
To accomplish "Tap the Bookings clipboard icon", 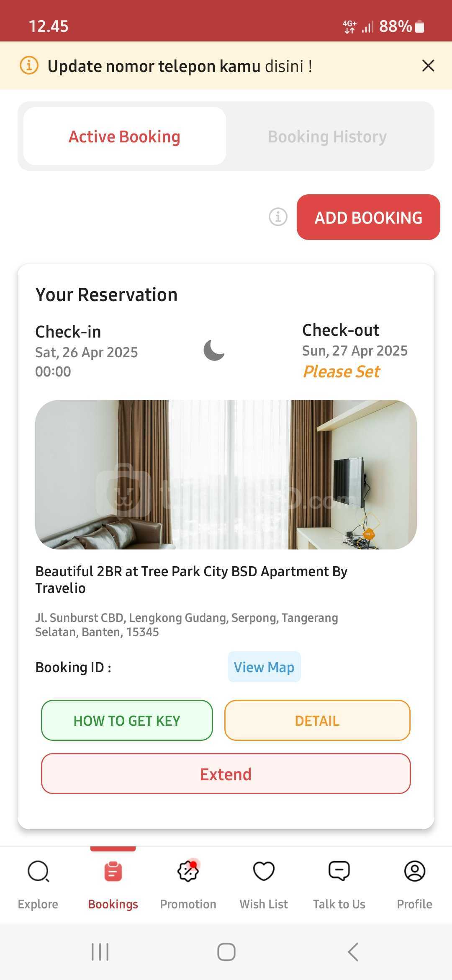I will (x=113, y=872).
